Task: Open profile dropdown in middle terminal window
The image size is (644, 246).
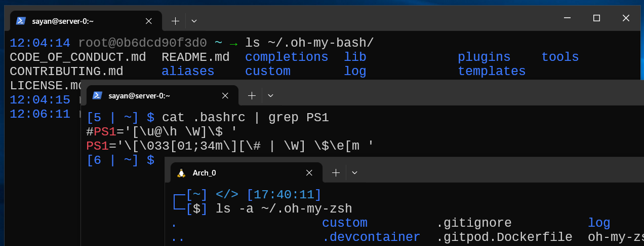Action: coord(270,95)
